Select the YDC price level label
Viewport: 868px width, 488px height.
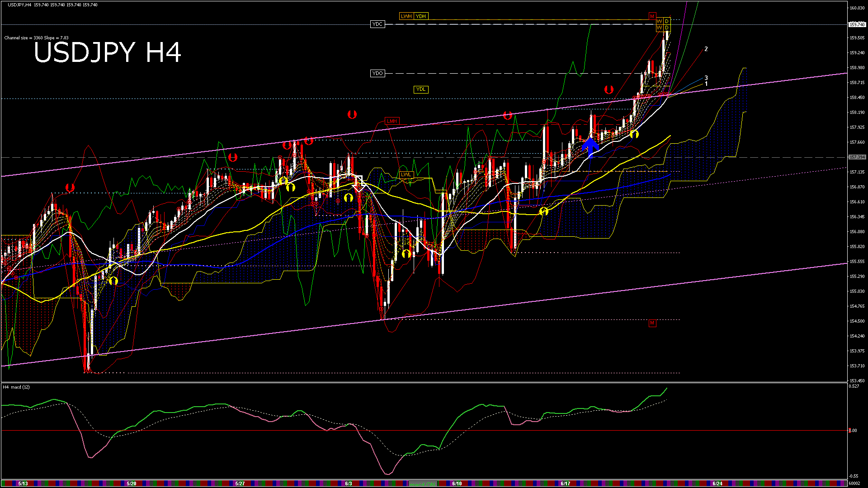pos(377,24)
